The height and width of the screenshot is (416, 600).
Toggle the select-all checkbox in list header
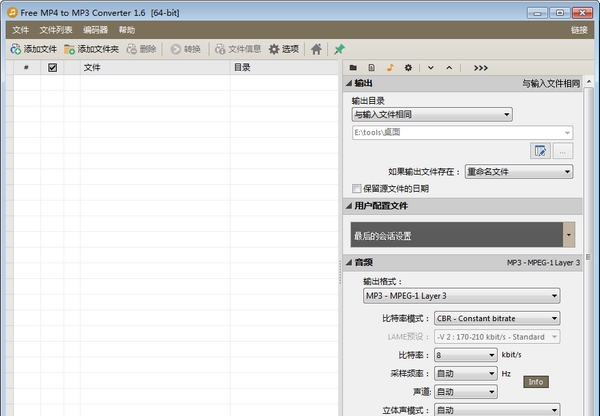tap(52, 68)
